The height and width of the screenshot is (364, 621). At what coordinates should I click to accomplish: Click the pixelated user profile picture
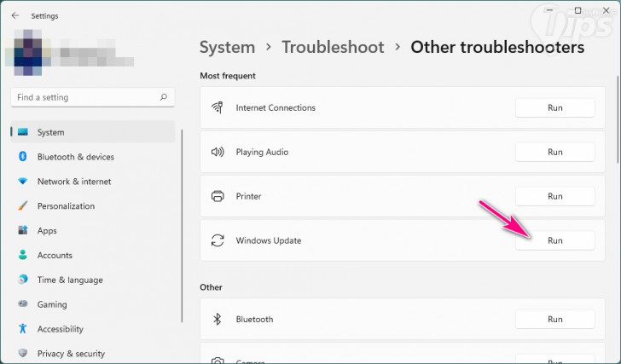click(x=27, y=52)
